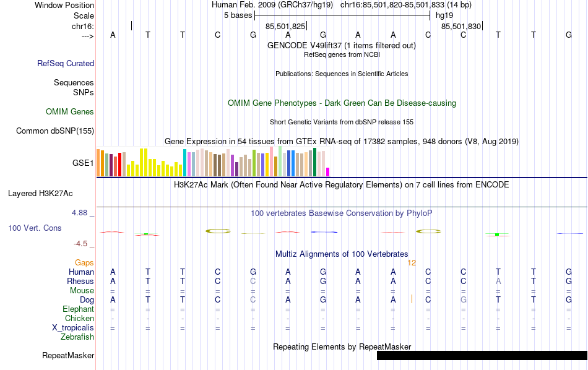Click the cyan bar in GSE1 chart
The width and height of the screenshot is (588, 370).
(184, 163)
